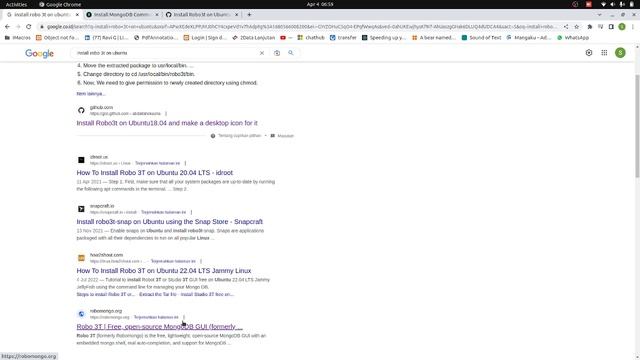Go to Google home via the logo
Viewport: 640px width, 360px height.
(39, 53)
